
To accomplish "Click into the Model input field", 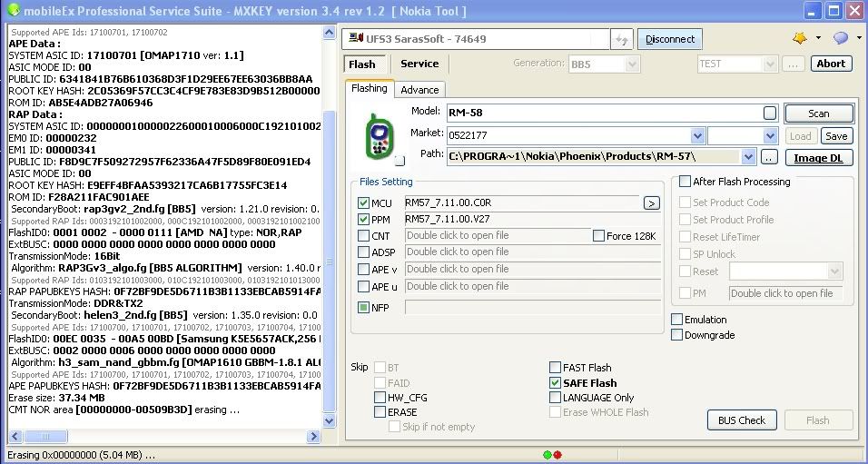I will (x=604, y=113).
